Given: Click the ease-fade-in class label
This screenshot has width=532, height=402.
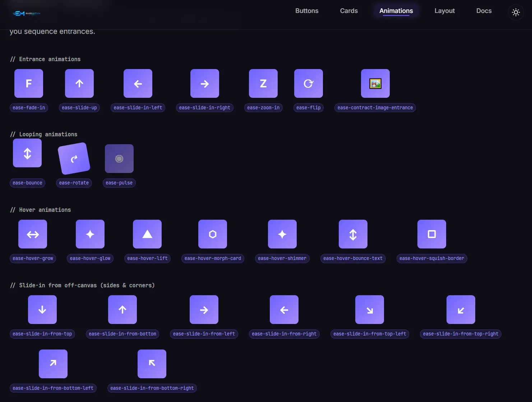Looking at the screenshot, I should pyautogui.click(x=29, y=108).
